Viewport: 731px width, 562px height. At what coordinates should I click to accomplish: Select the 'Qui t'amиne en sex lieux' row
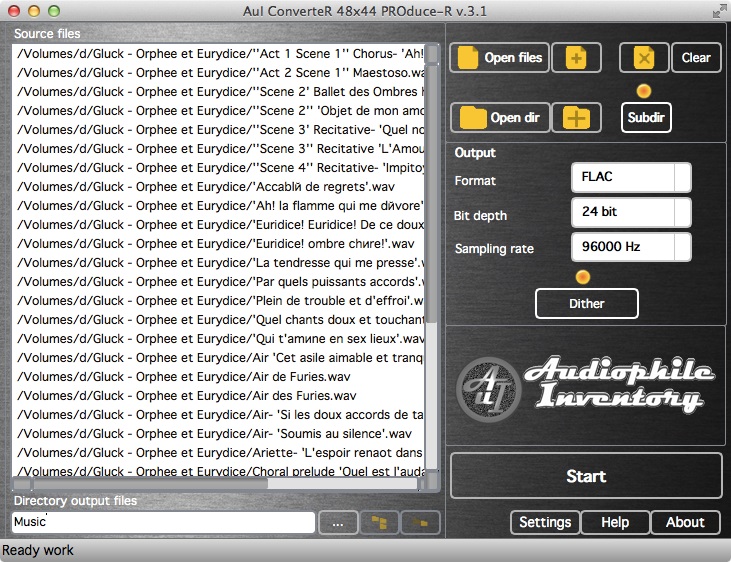tap(218, 339)
